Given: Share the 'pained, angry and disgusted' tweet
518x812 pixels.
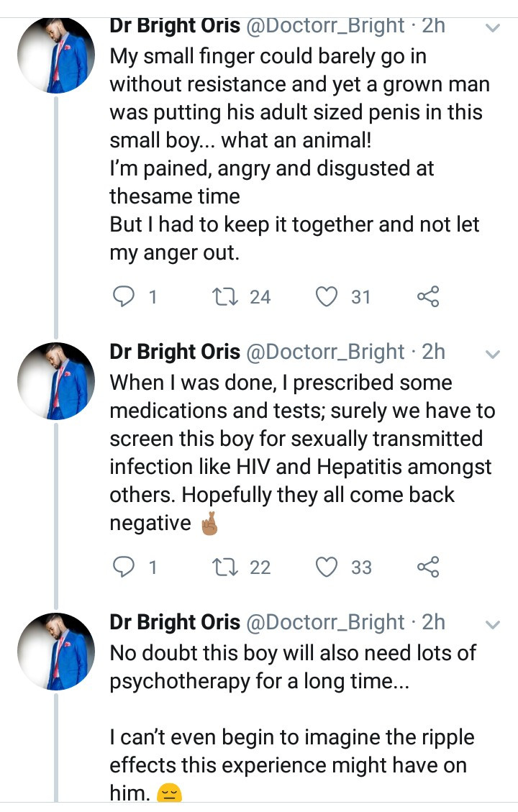Looking at the screenshot, I should (428, 297).
